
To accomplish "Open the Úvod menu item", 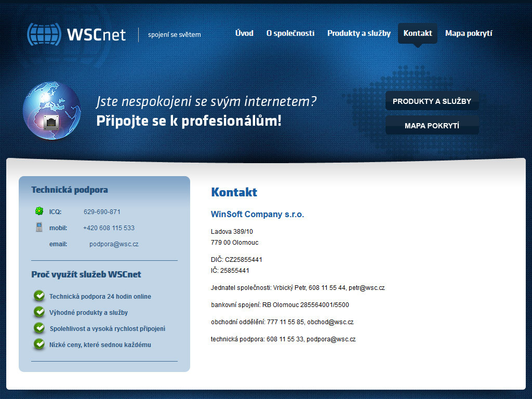I will pos(244,33).
